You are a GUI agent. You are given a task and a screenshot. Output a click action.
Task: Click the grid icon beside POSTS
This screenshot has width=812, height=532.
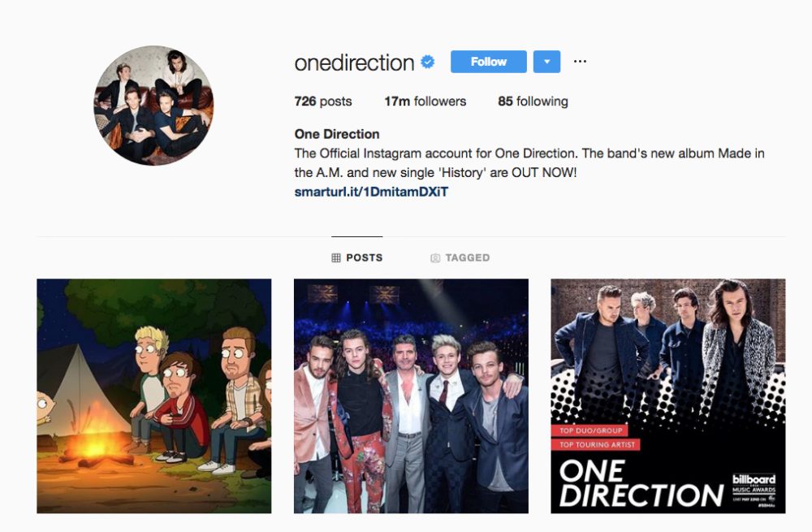336,257
